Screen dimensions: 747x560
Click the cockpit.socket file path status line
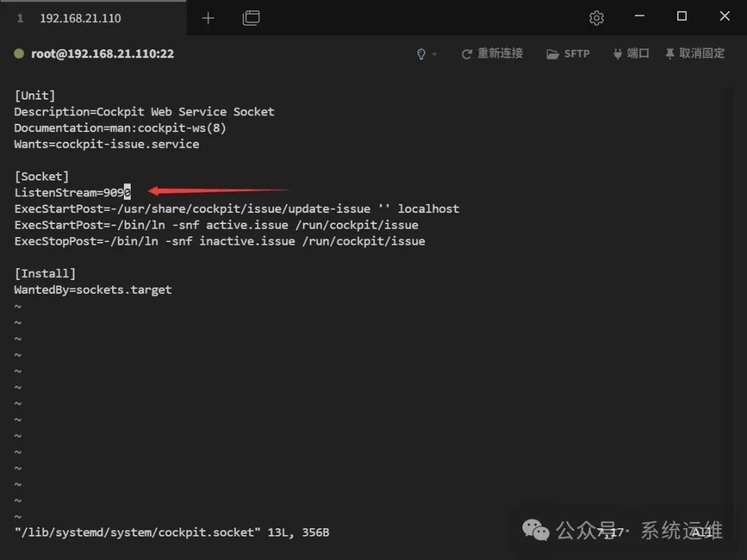172,532
